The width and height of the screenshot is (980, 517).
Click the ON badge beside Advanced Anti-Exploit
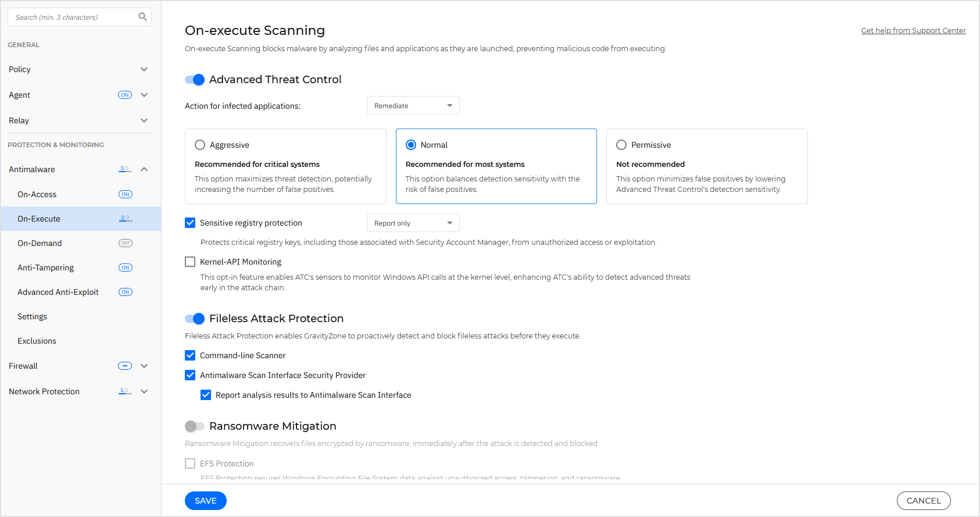coord(126,292)
